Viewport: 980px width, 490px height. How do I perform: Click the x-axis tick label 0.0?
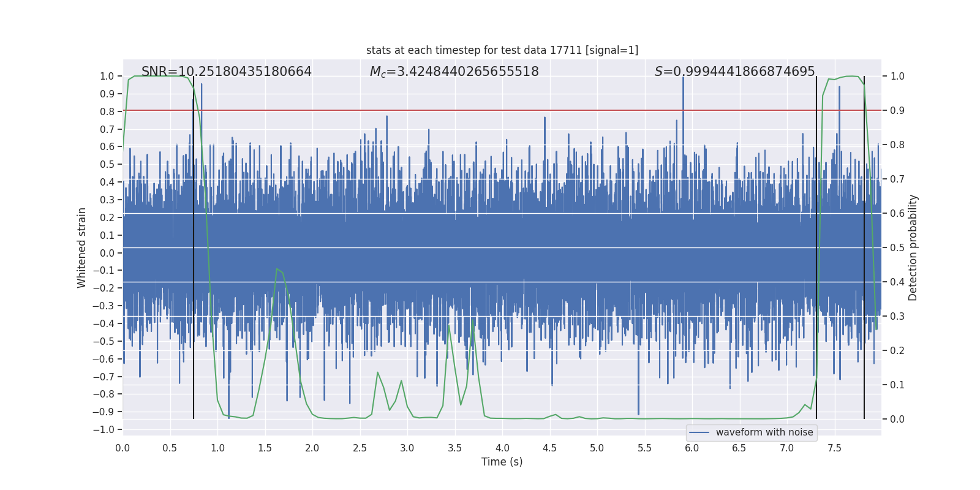(x=123, y=448)
